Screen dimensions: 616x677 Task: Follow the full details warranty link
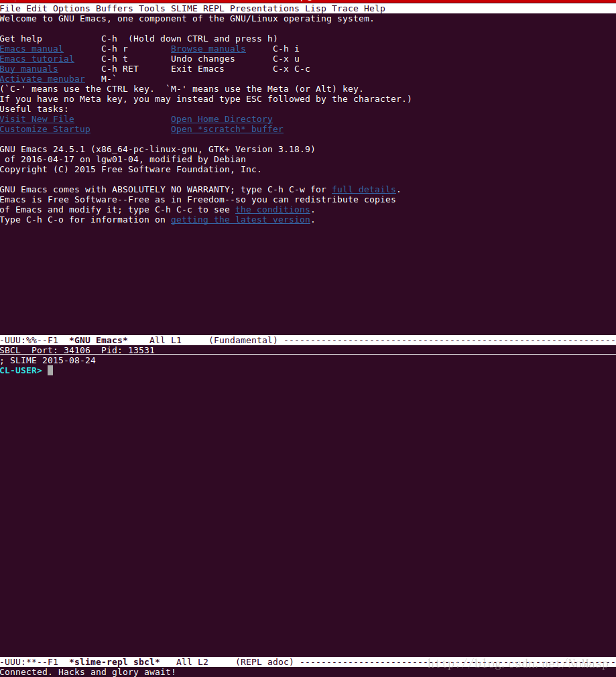pyautogui.click(x=363, y=190)
